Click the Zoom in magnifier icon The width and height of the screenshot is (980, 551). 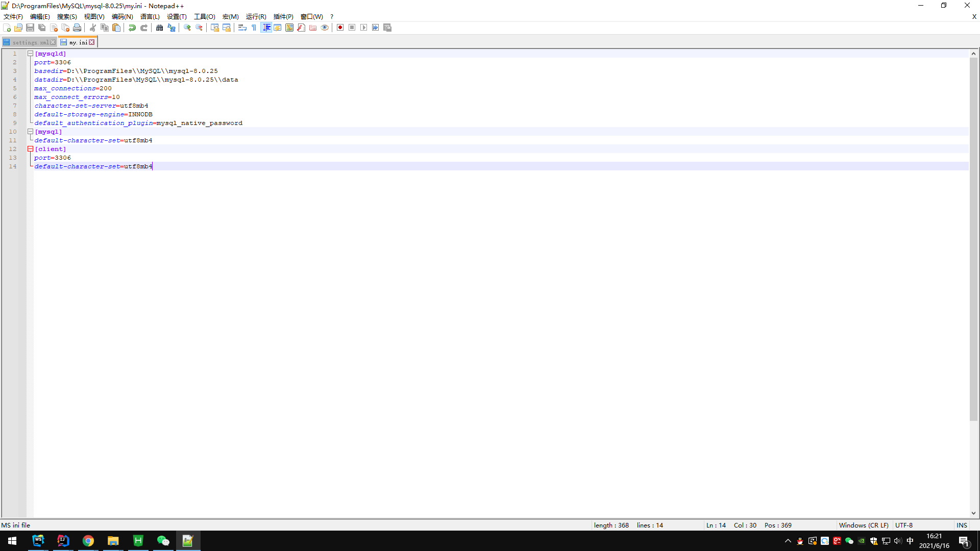[187, 28]
